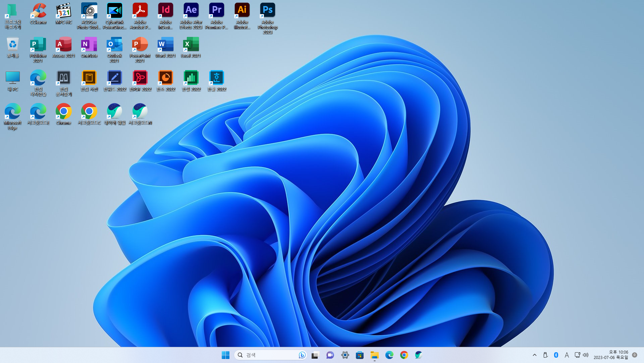
Task: Open the Windows Start menu button
Action: [225, 355]
